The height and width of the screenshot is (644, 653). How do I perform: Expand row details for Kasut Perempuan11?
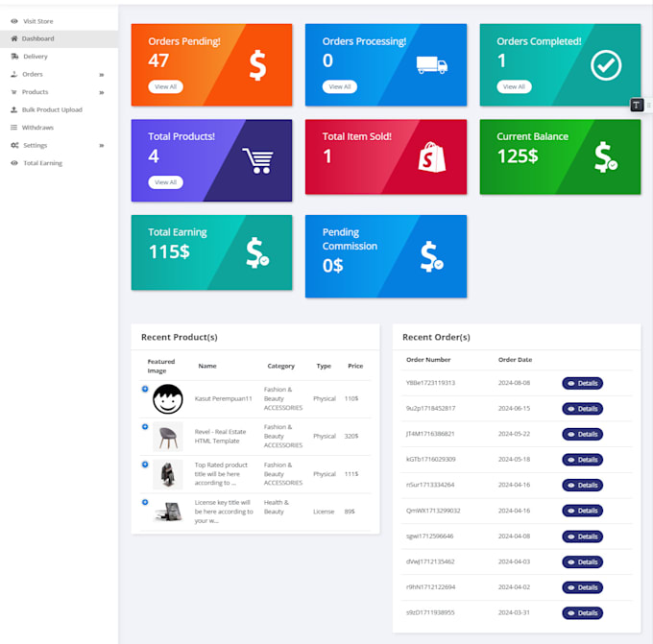pyautogui.click(x=145, y=389)
